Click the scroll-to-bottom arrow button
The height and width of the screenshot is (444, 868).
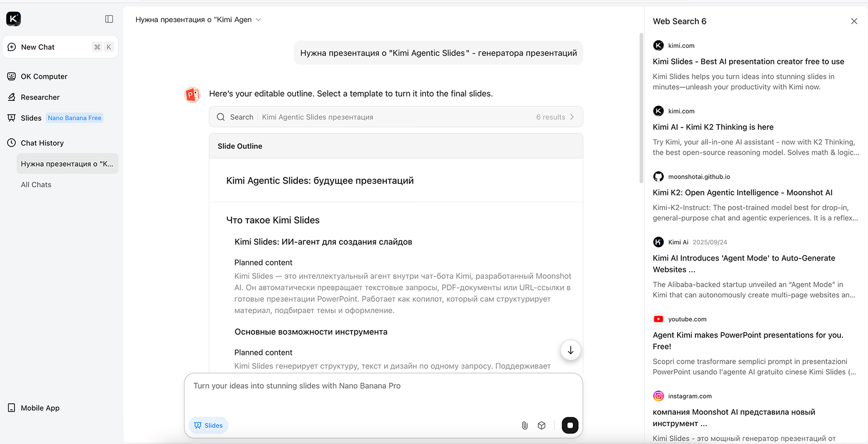pyautogui.click(x=570, y=350)
